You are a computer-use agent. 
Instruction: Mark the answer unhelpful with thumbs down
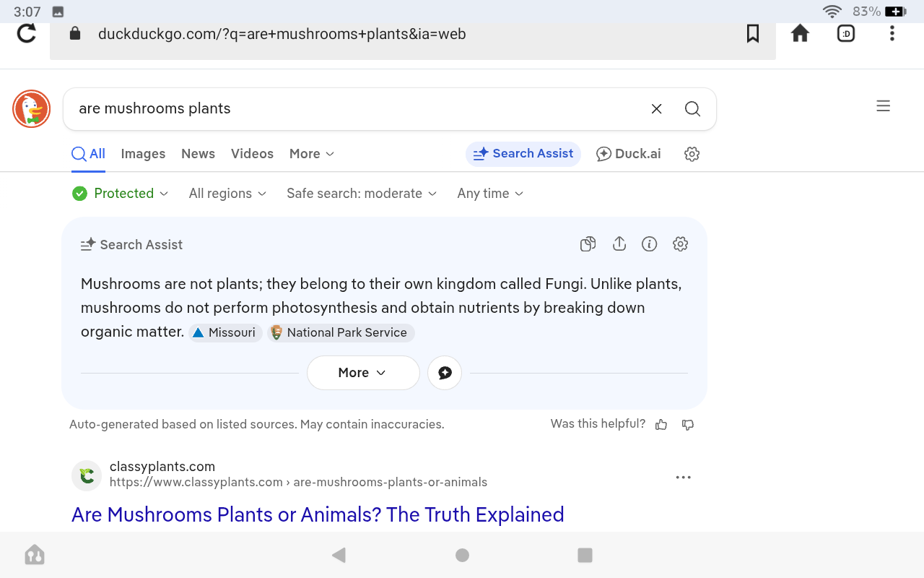(x=688, y=425)
